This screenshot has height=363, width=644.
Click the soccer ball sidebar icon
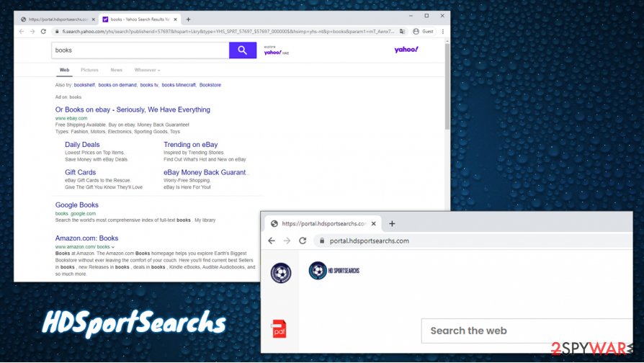pyautogui.click(x=281, y=273)
